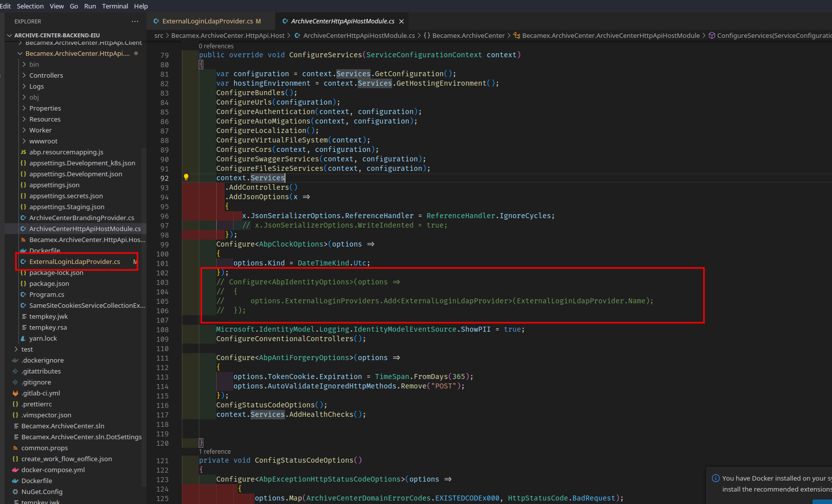Click the NuGet icon beside NuGet.Config
Screen dimensions: 832x504
click(15, 492)
